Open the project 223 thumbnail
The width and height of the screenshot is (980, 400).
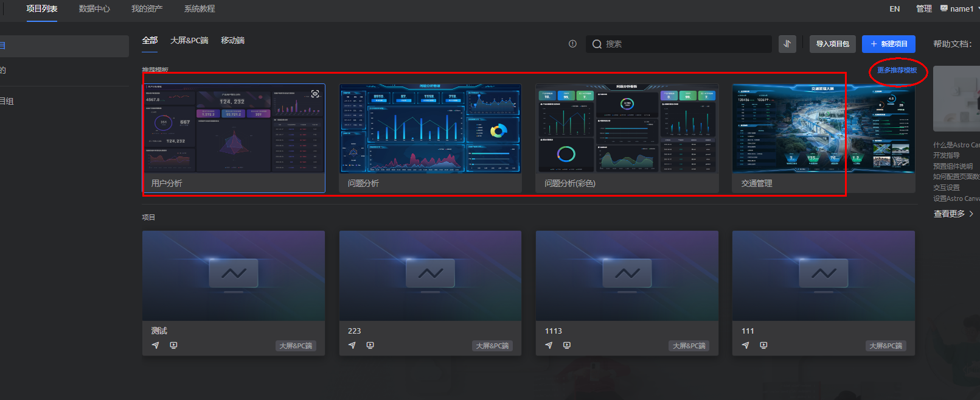tap(431, 276)
